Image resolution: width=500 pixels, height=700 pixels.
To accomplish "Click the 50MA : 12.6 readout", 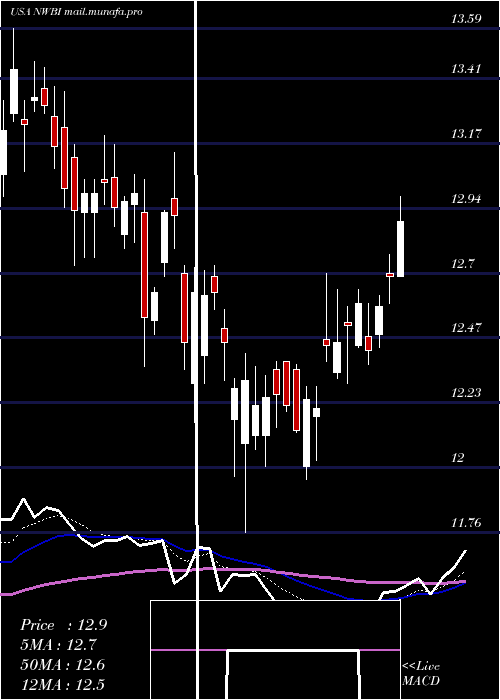I will [x=63, y=665].
